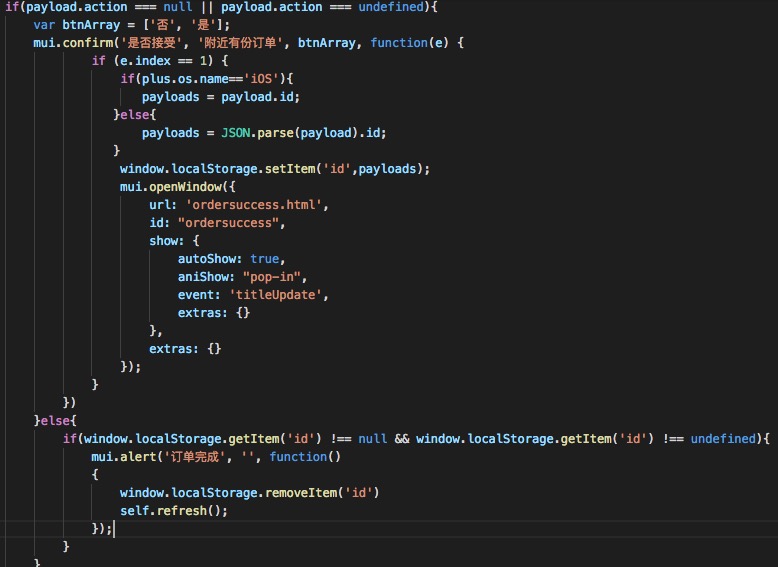Click the 'show: {' property line

coord(174,241)
